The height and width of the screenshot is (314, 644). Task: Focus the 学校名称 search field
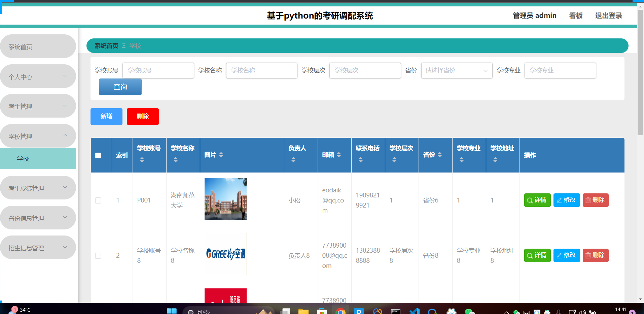pyautogui.click(x=261, y=70)
